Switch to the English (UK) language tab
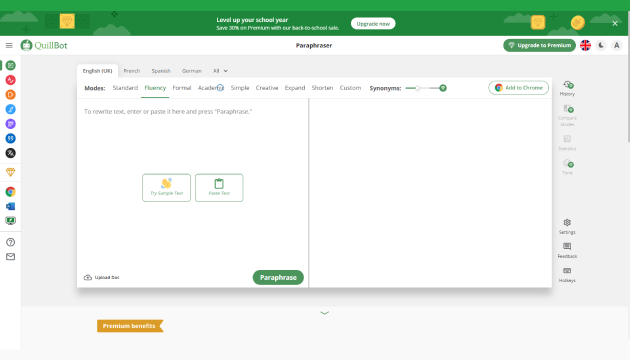 tap(97, 71)
